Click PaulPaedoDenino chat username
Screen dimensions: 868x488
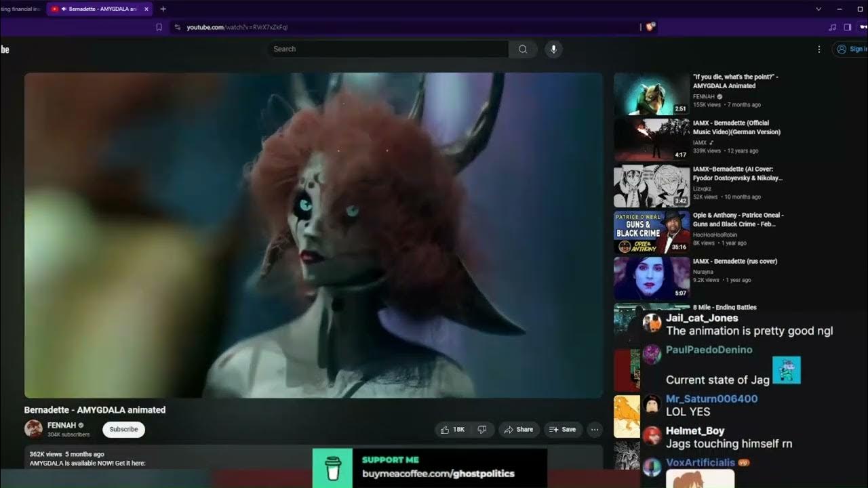[x=709, y=350]
